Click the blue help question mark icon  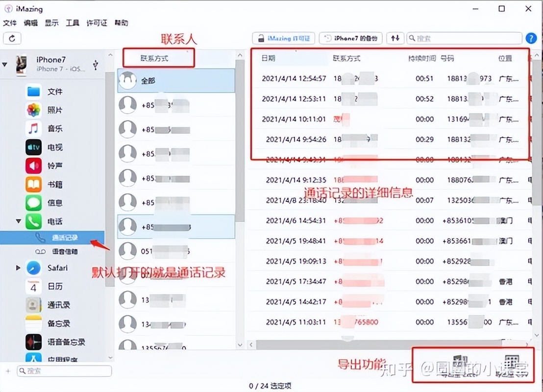pos(531,38)
